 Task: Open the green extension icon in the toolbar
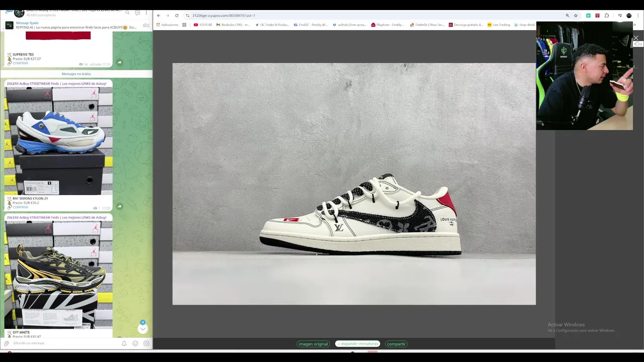pyautogui.click(x=588, y=16)
